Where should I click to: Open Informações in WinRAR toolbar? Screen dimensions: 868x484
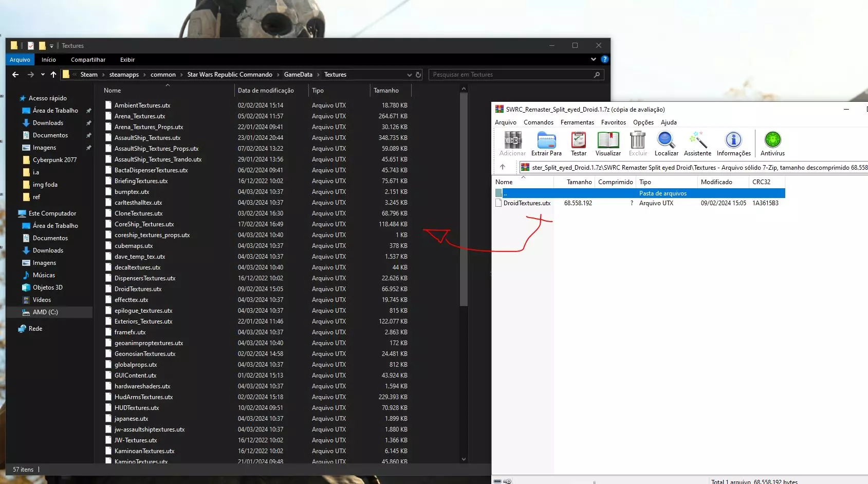734,144
